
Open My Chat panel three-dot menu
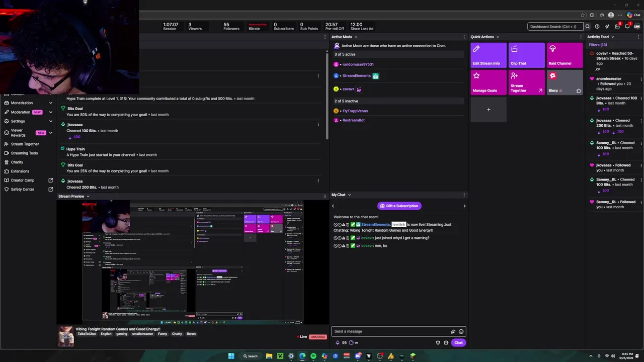click(x=464, y=195)
